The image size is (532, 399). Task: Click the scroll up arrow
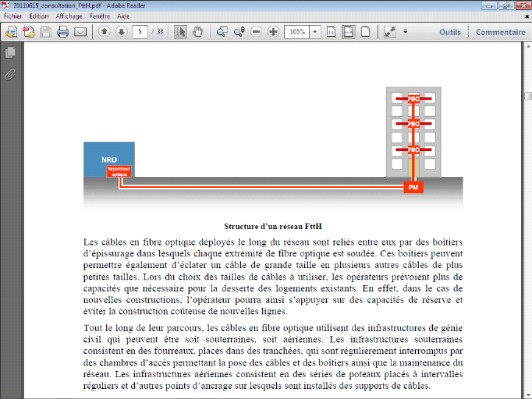(x=528, y=47)
